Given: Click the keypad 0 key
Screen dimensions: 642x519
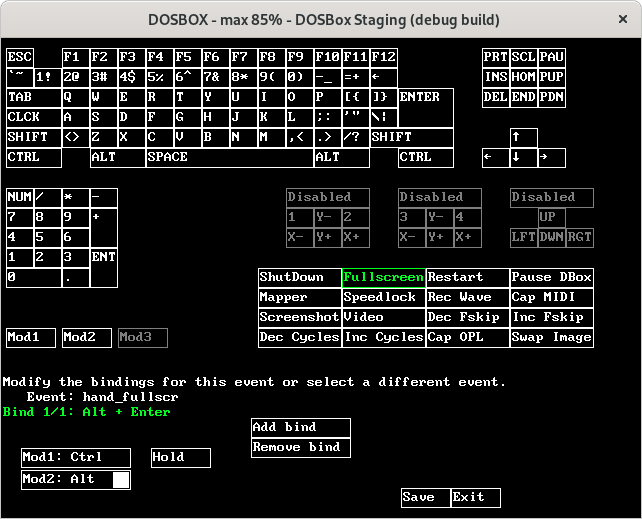Looking at the screenshot, I should (34, 278).
